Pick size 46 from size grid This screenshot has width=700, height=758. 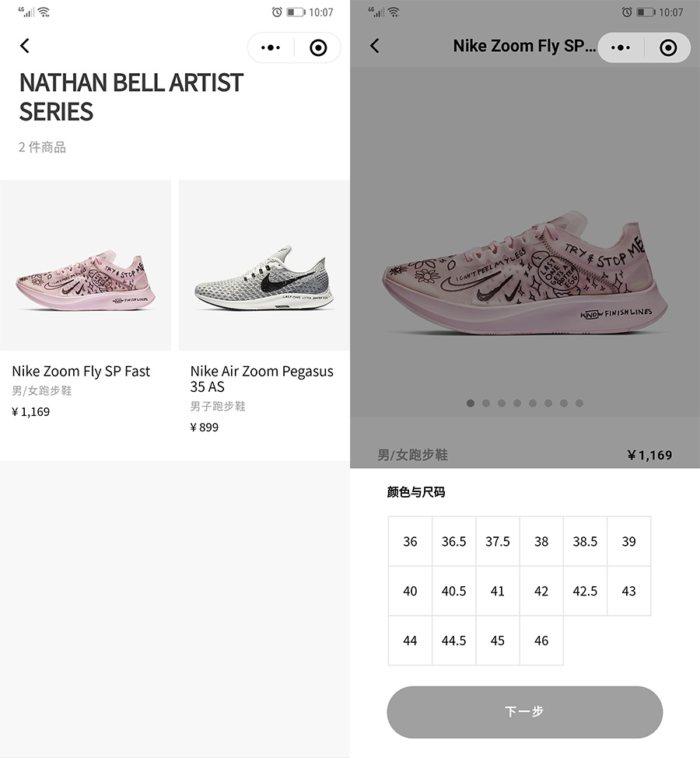point(541,641)
